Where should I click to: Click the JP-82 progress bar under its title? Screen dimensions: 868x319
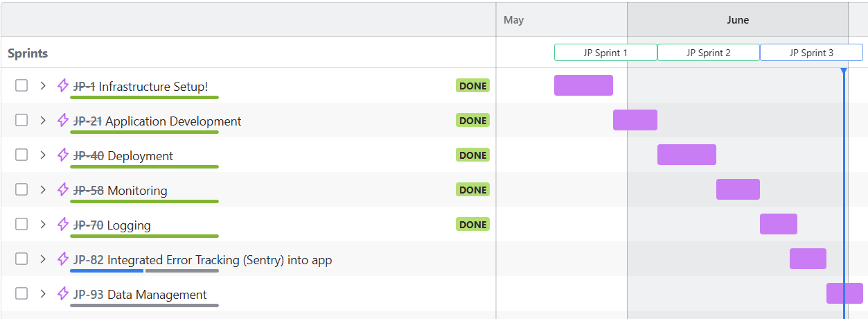point(144,270)
